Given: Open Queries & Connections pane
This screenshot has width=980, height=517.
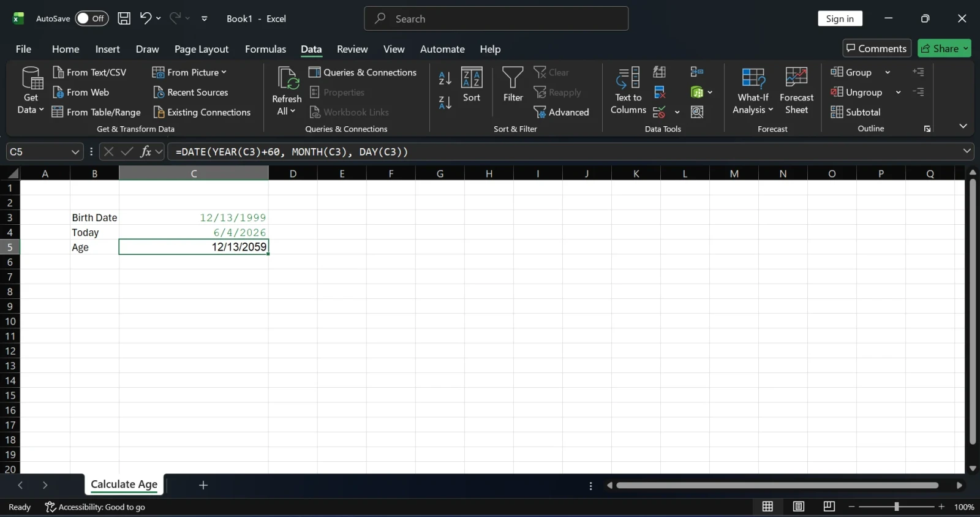Looking at the screenshot, I should 363,72.
